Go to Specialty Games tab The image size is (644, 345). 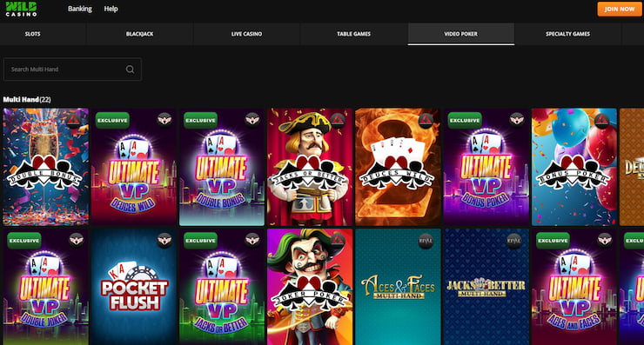[x=568, y=34]
